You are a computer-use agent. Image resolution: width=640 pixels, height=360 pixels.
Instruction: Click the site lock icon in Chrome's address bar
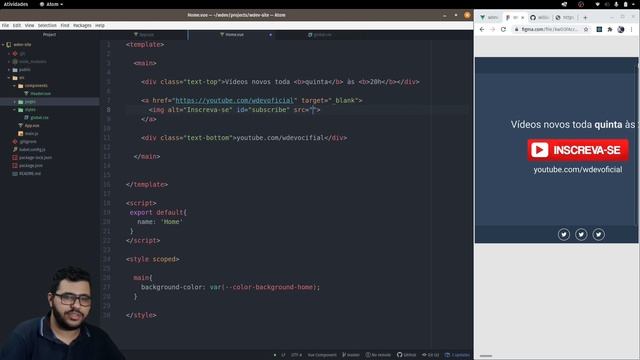tap(516, 29)
